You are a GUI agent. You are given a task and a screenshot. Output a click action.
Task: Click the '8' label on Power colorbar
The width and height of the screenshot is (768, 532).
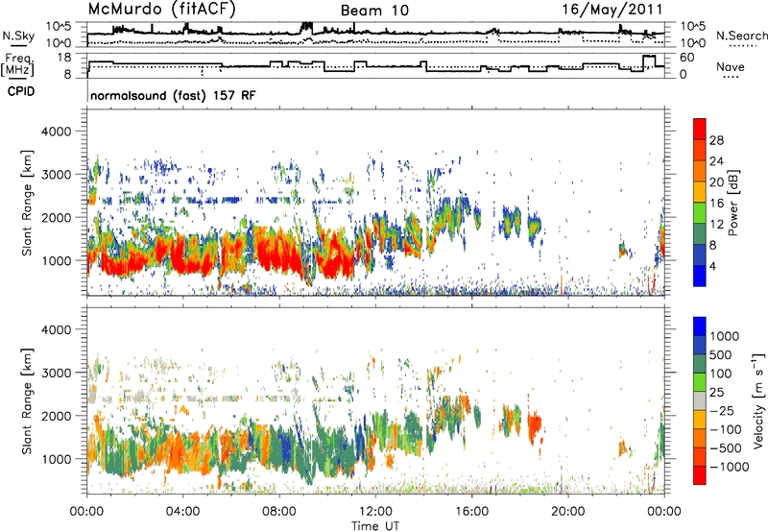pos(712,246)
